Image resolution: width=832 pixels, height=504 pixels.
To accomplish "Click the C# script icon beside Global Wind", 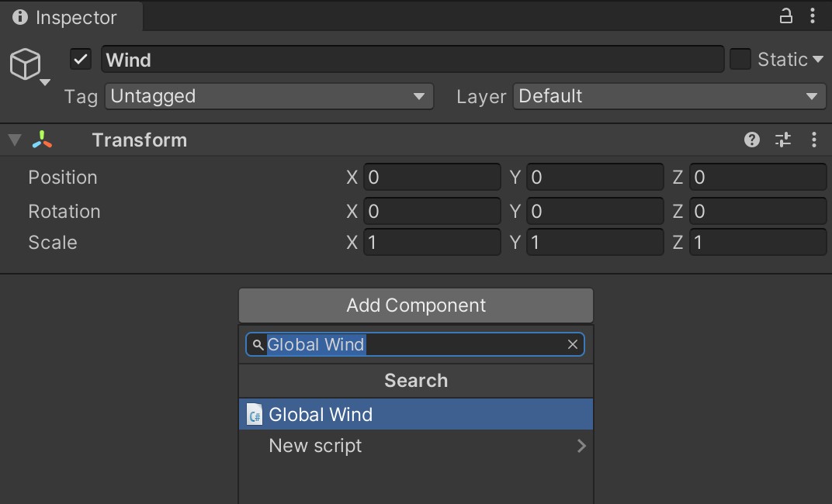I will (x=253, y=414).
